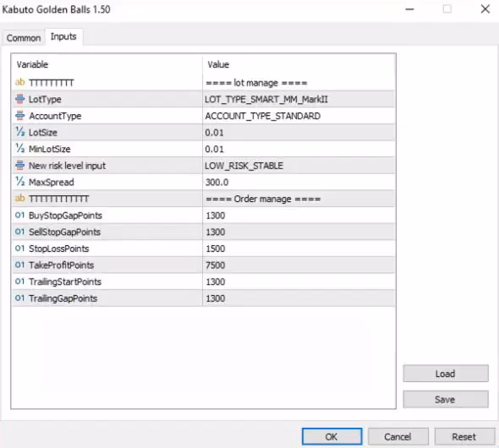Click the enum icon beside LotType
499x448 pixels.
[x=19, y=99]
